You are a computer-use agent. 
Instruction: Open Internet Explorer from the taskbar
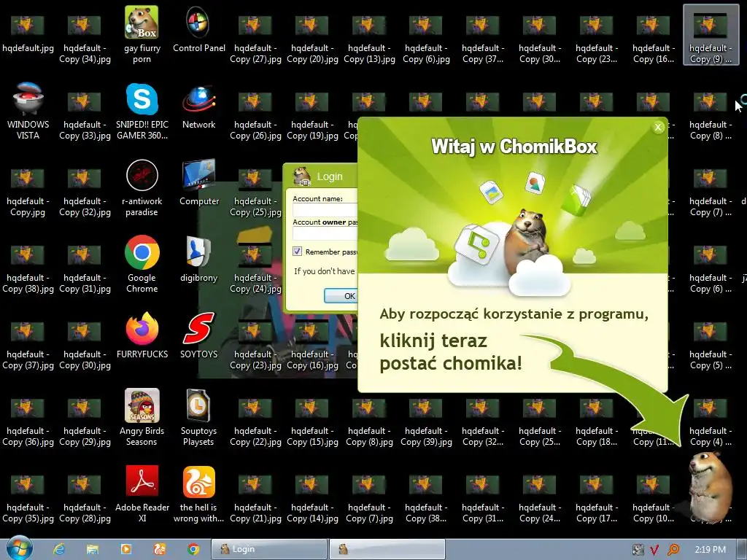click(x=59, y=549)
